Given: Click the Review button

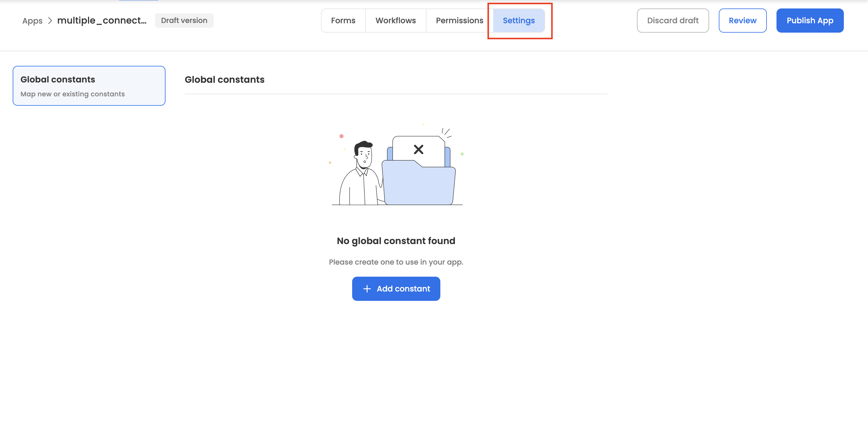Looking at the screenshot, I should [742, 21].
